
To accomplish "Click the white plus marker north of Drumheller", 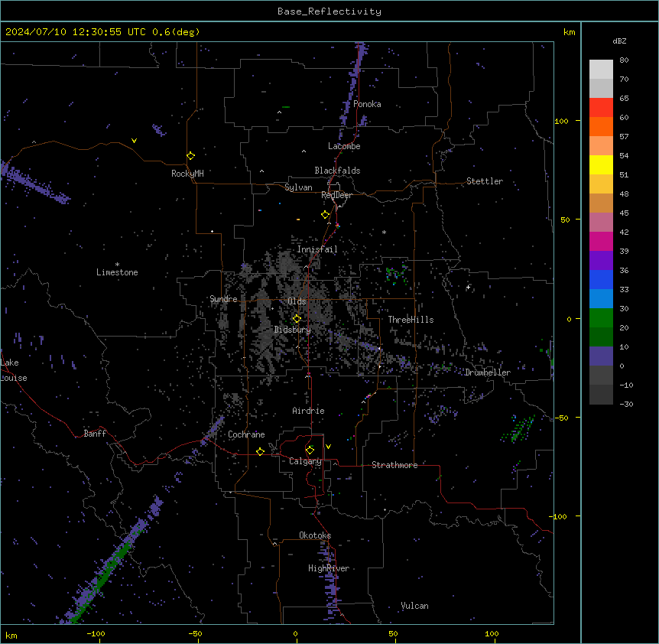I will coord(468,287).
